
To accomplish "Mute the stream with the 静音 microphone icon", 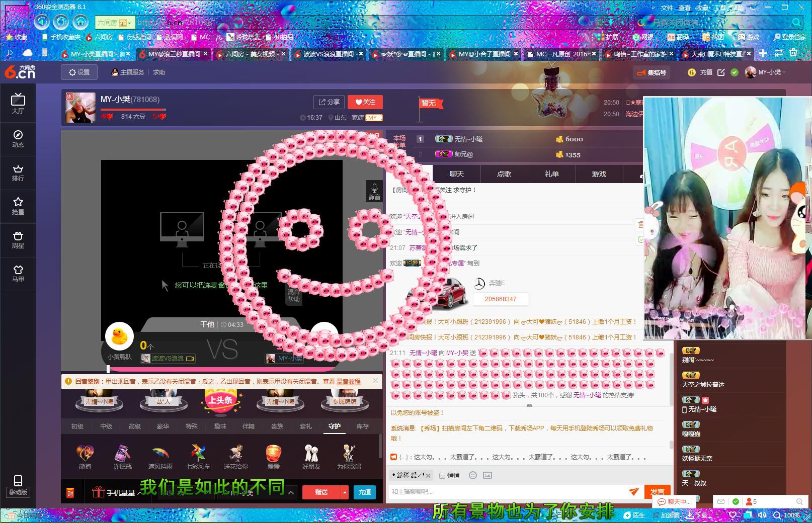I will tap(374, 191).
